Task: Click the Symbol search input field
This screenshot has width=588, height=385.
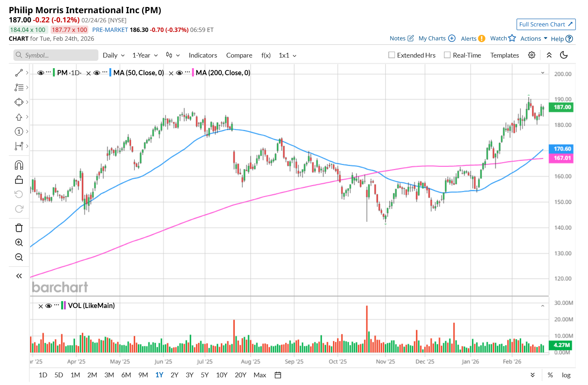Action: [56, 55]
